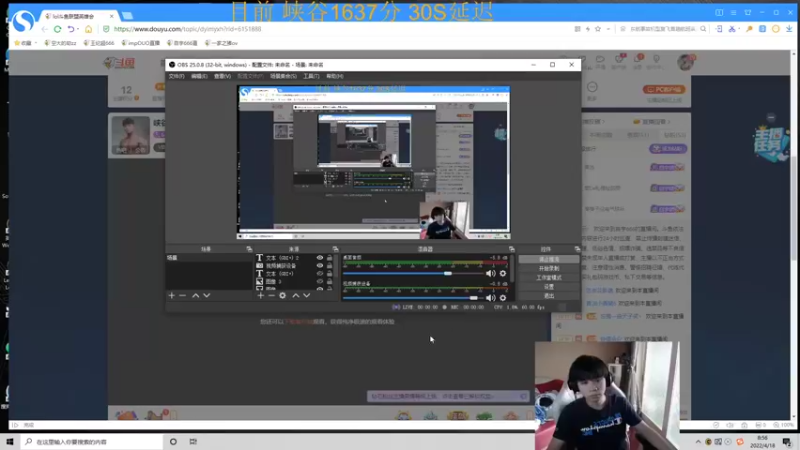
Task: Open Cortana circle on the taskbar
Action: [173, 442]
